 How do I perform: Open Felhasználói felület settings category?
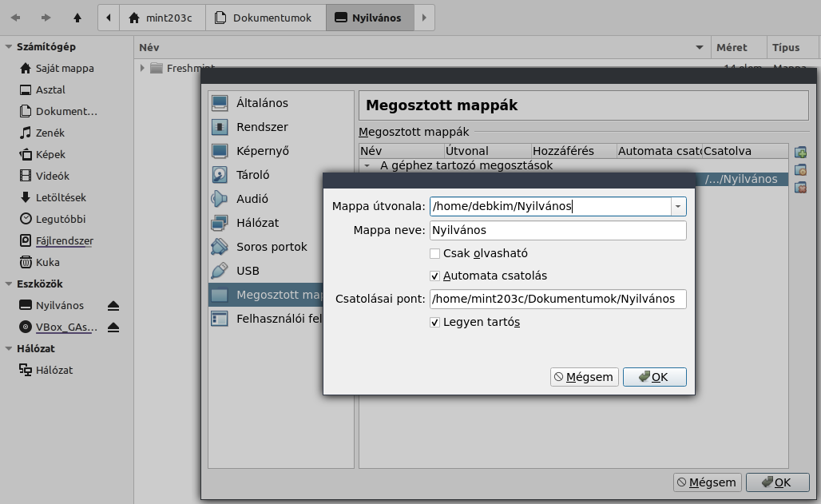point(265,319)
